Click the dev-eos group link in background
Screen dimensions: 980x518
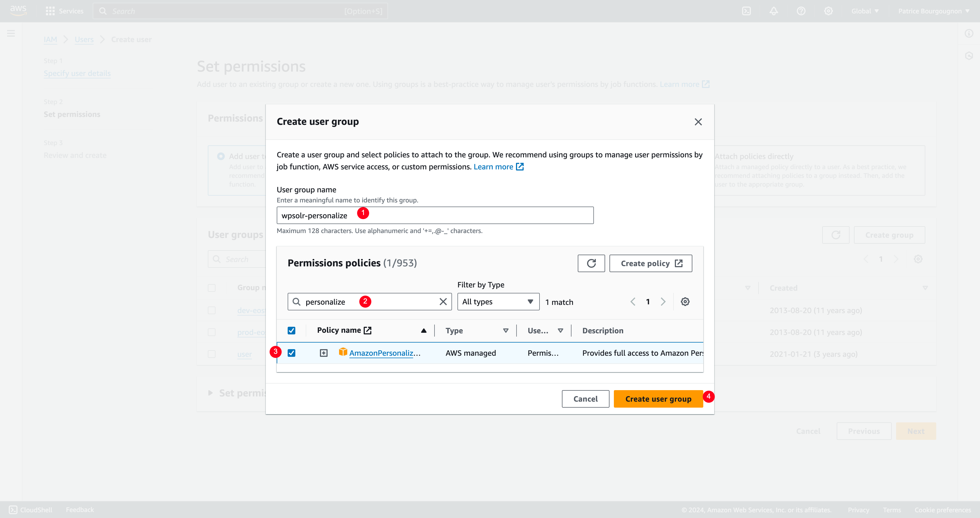point(251,310)
